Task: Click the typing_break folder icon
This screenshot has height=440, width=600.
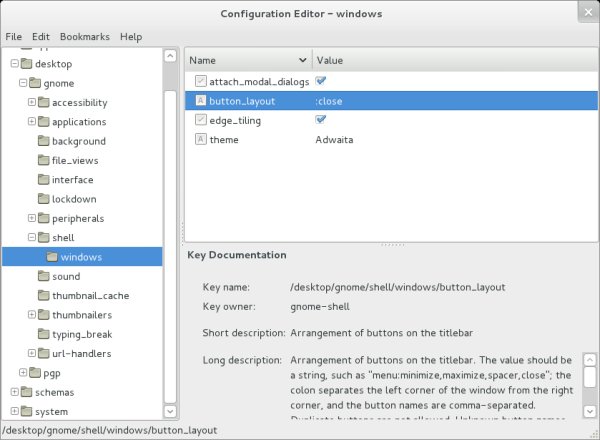Action: 43,334
